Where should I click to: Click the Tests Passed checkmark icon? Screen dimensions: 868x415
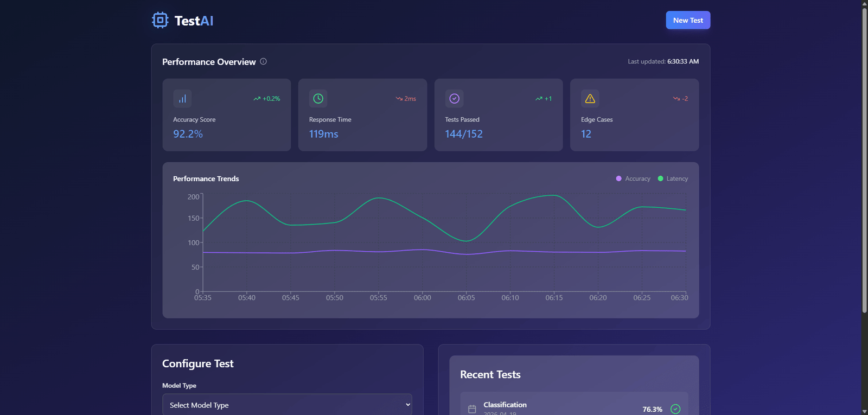tap(455, 99)
